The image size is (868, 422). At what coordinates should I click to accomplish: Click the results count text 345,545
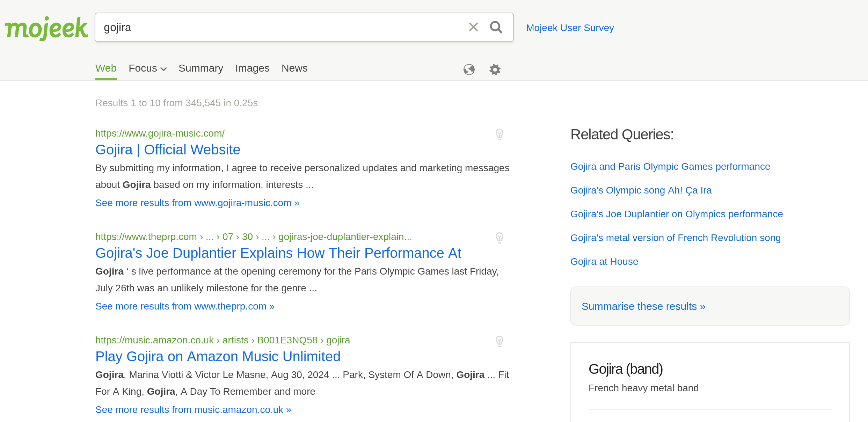pyautogui.click(x=203, y=103)
